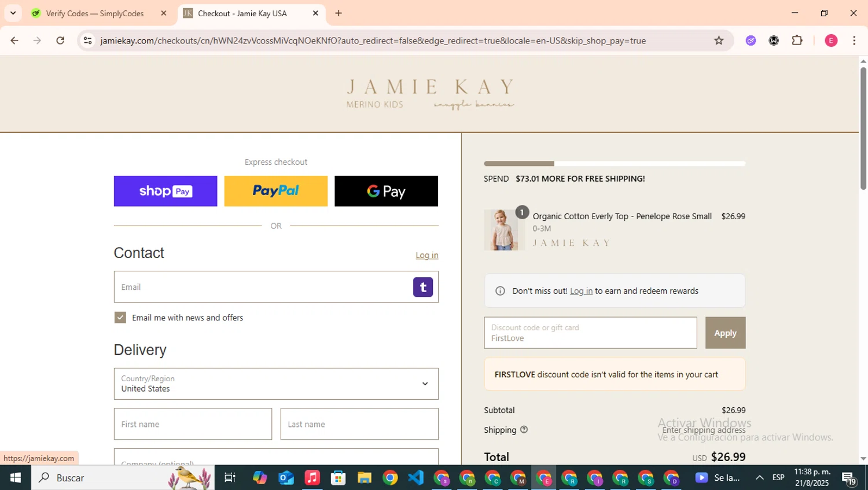
Task: Pay with Google Pay
Action: tap(386, 191)
